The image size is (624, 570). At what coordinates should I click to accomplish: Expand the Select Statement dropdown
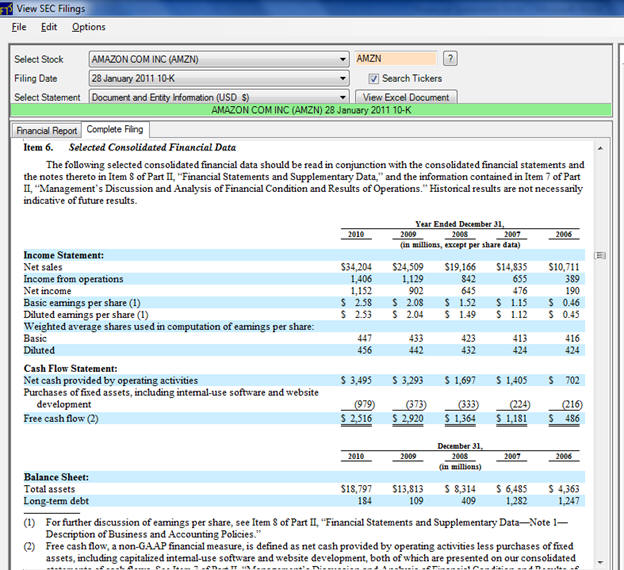(x=342, y=97)
